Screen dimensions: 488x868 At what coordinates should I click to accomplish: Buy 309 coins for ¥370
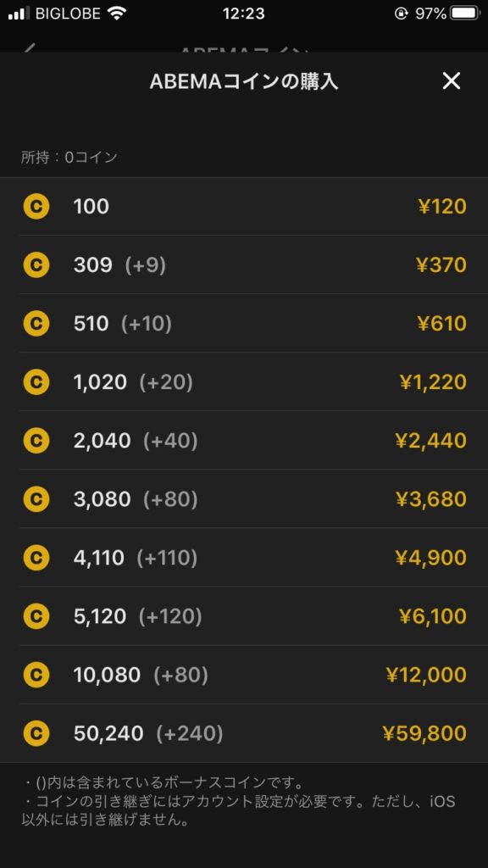tap(244, 265)
